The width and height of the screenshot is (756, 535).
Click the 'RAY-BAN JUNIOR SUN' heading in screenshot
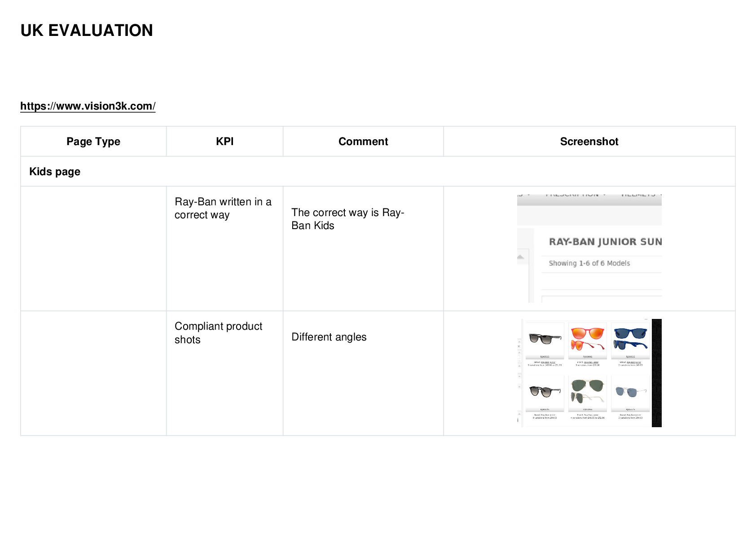tap(605, 242)
